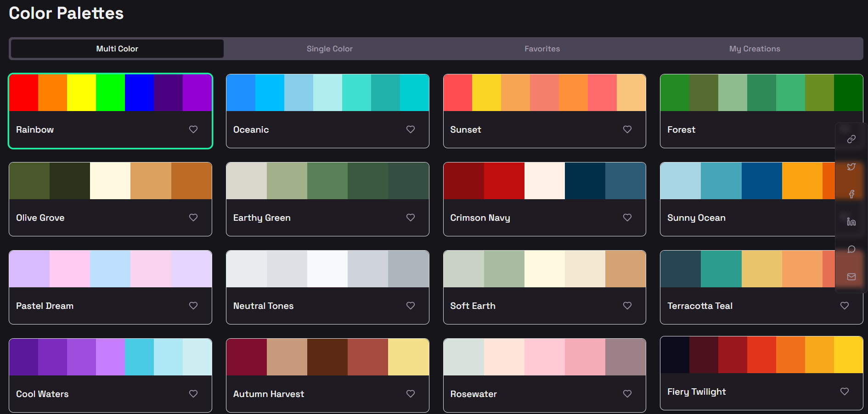Switch to the Single Color tab

click(x=329, y=49)
